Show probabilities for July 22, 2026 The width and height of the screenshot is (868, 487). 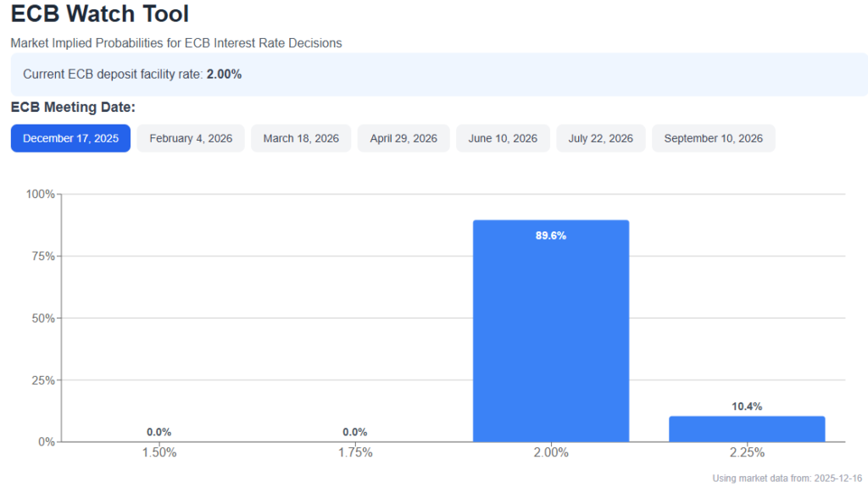coord(601,138)
